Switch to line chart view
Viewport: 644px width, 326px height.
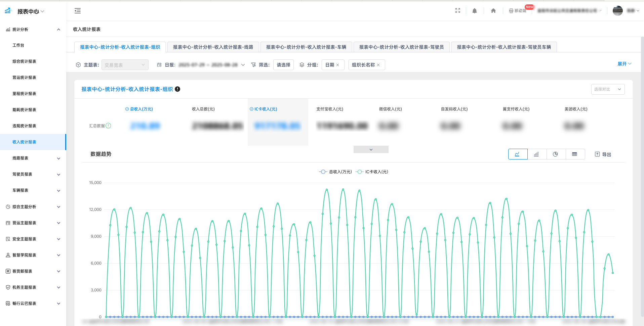coord(518,154)
